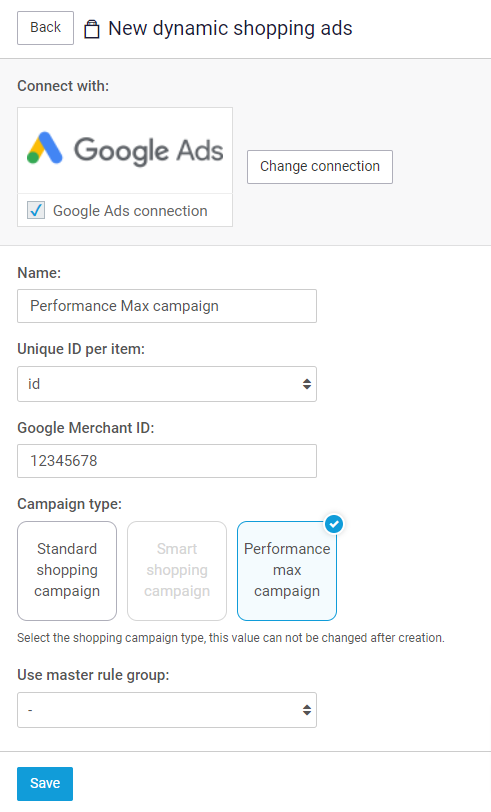Click the blue checkmark badge on Performance max
The image size is (491, 812).
coord(334,524)
